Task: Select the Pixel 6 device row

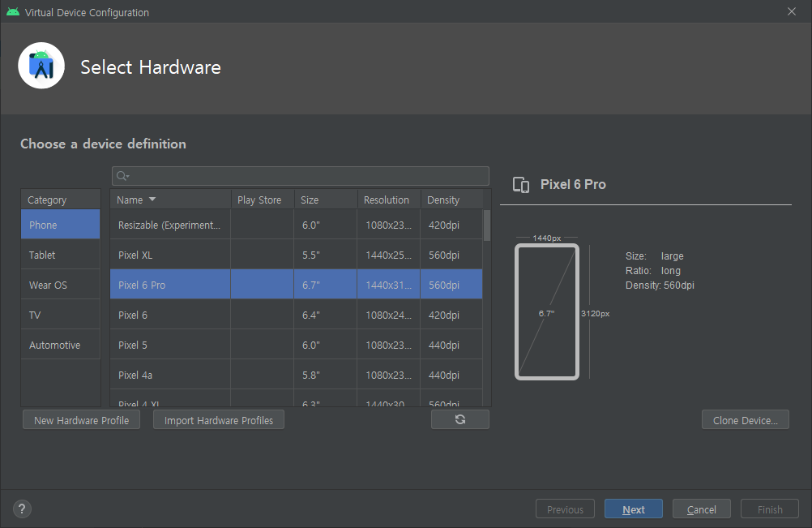Action: coord(297,315)
